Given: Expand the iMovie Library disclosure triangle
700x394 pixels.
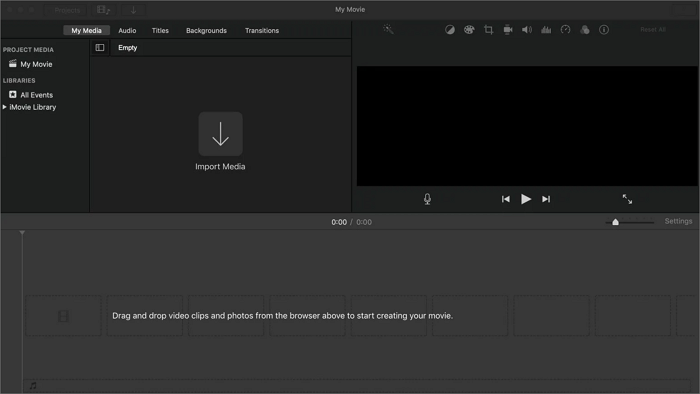Looking at the screenshot, I should pos(4,107).
